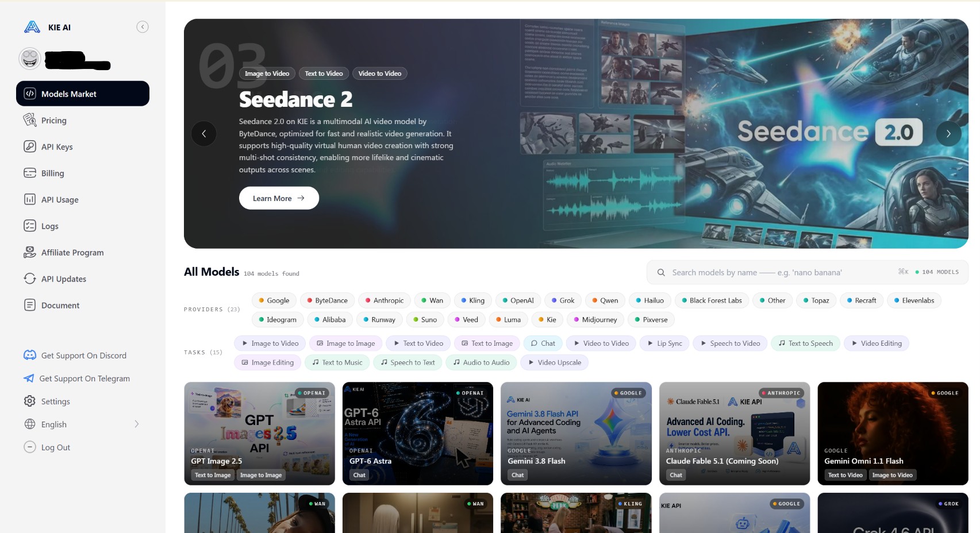The width and height of the screenshot is (980, 533).
Task: Filter tasks by Video Editing
Action: click(877, 343)
